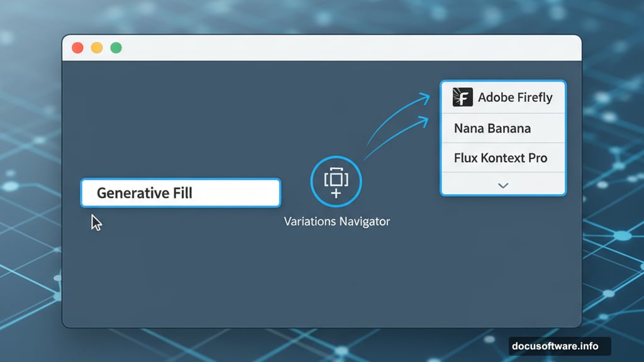The height and width of the screenshot is (362, 644).
Task: Click the Variations Navigator text label
Action: (x=336, y=221)
